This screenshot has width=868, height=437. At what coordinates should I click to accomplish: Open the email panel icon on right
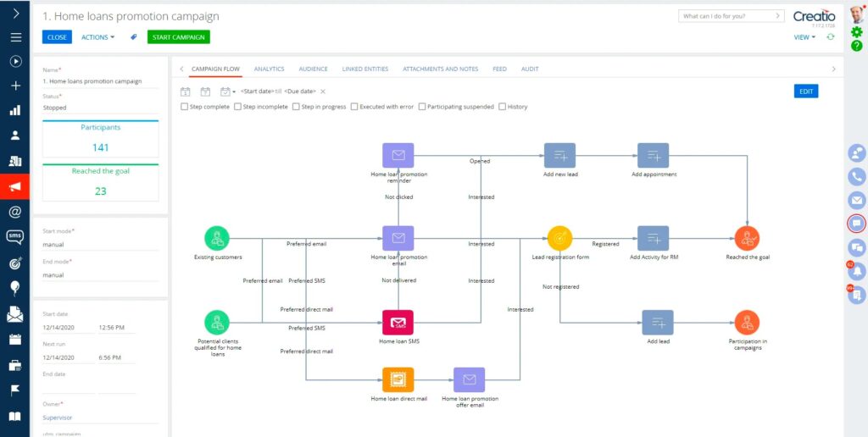(857, 200)
